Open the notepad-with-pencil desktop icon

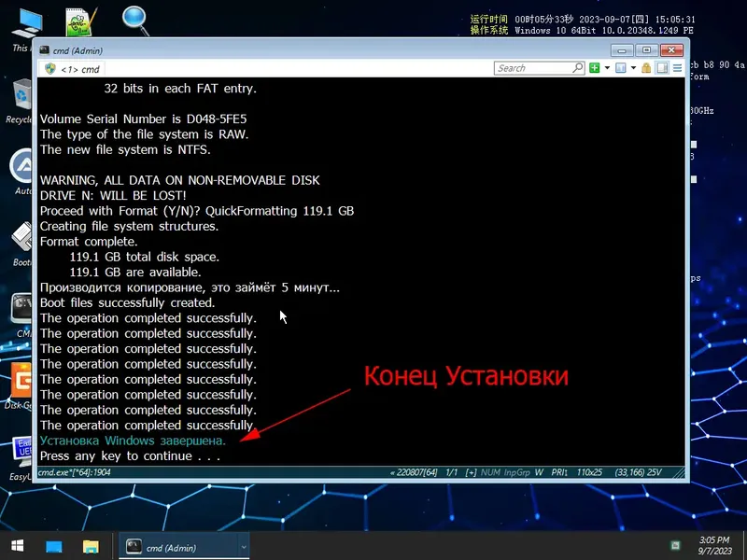pos(81,21)
